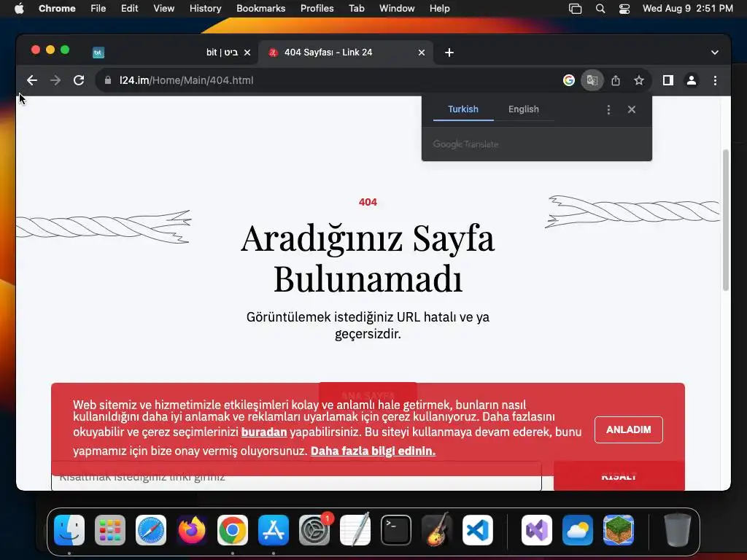Image resolution: width=747 pixels, height=560 pixels.
Task: Open Spotlight search icon
Action: [x=600, y=9]
